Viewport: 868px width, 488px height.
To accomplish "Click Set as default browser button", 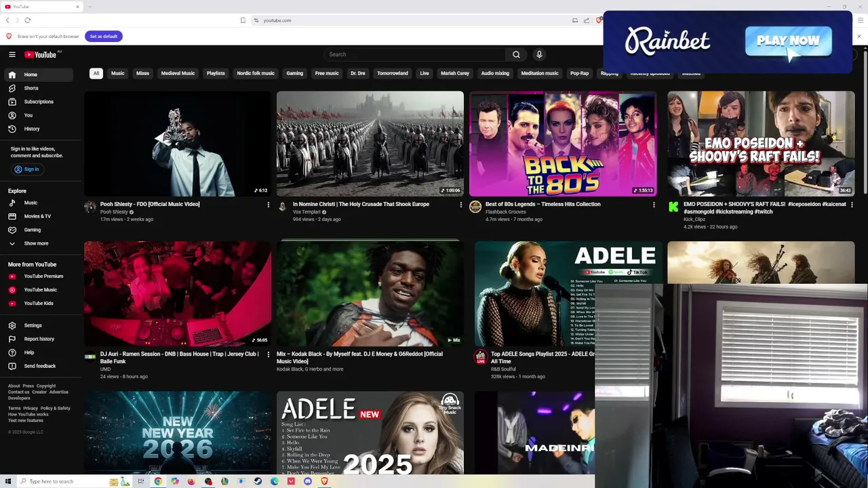I will point(104,36).
